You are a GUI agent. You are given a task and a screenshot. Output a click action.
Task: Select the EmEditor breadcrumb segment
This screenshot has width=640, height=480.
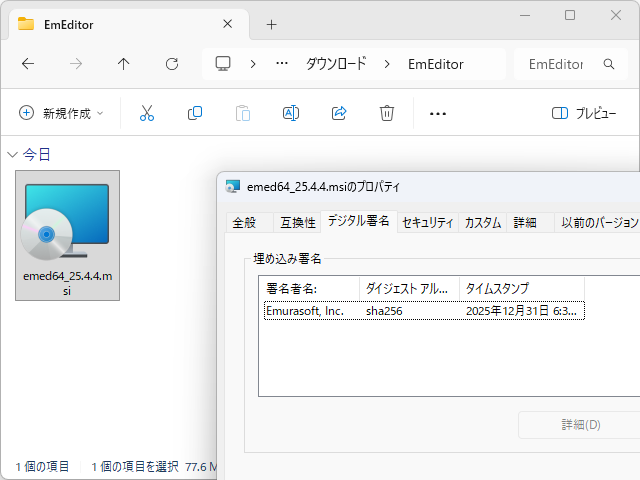pos(436,64)
